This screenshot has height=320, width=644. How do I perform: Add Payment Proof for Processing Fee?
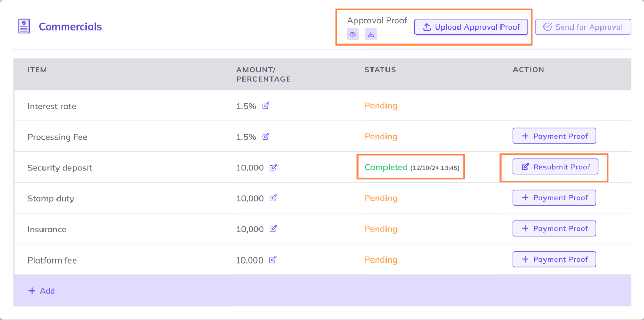click(x=554, y=136)
